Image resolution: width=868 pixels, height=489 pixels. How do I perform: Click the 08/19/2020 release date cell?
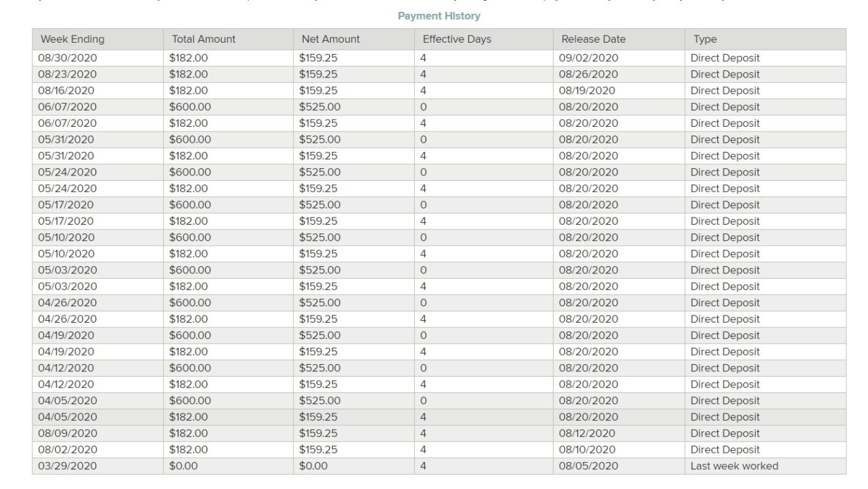(587, 91)
